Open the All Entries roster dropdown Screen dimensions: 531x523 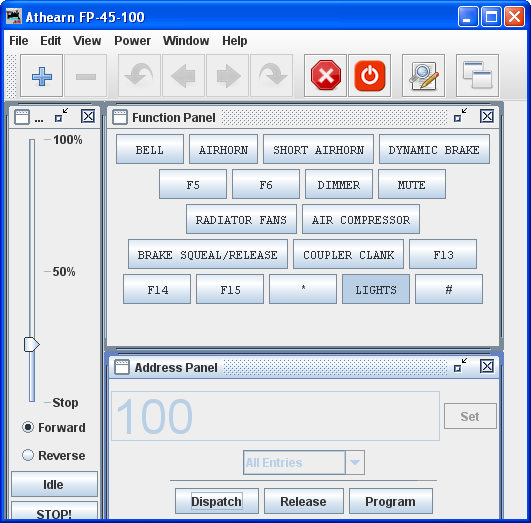coord(304,462)
